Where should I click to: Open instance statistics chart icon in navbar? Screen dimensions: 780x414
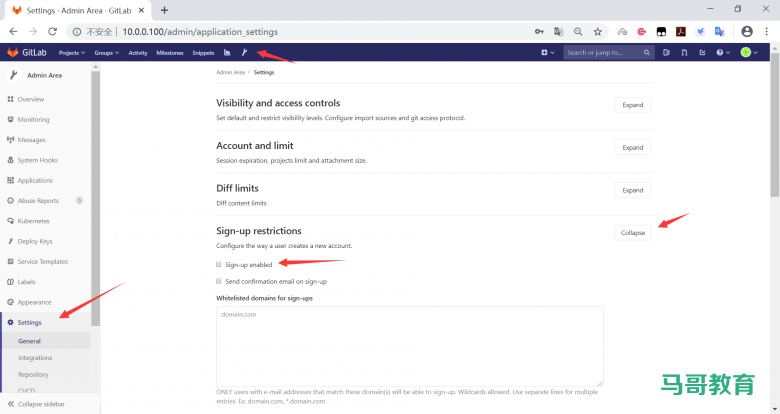(227, 52)
